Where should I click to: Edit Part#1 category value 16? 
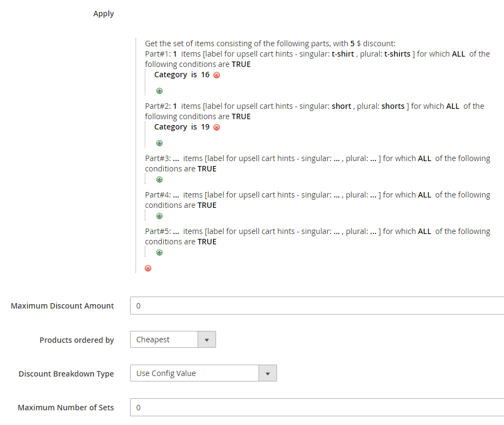[x=205, y=75]
